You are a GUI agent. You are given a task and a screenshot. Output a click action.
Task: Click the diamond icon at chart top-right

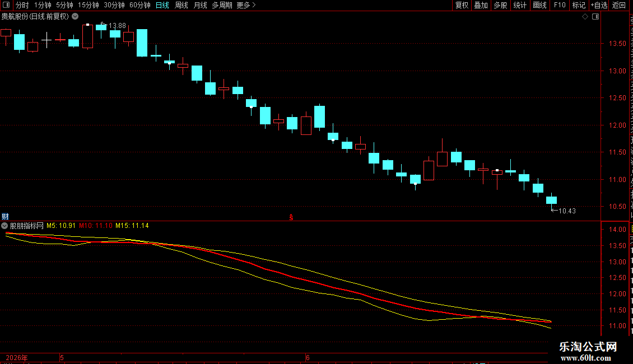point(585,17)
